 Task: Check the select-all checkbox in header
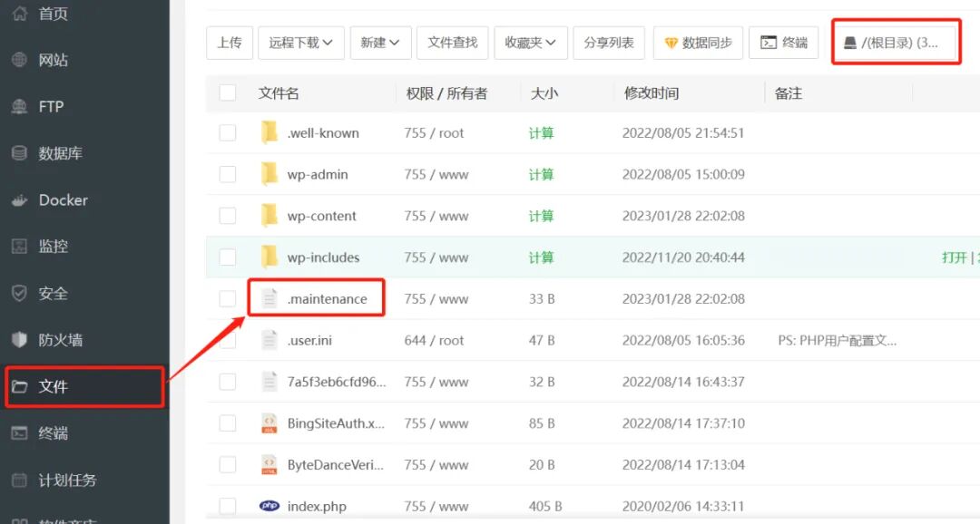click(227, 93)
